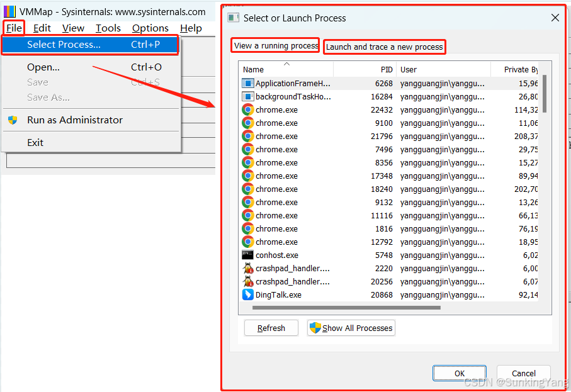The image size is (571, 392).
Task: Click the process list vertical scrollbar thumb
Action: coord(545,94)
